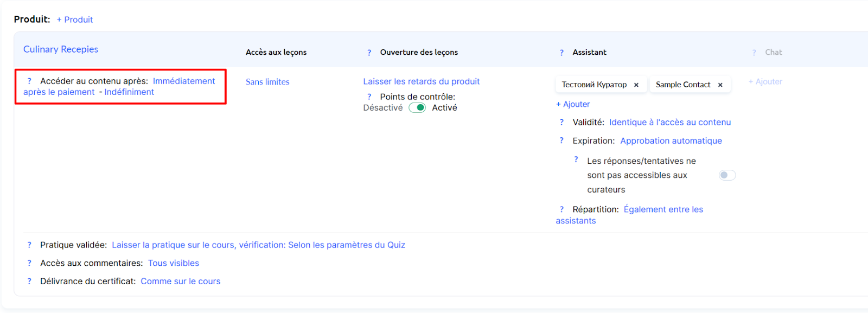Click question mark beside Points de contrôle

(x=369, y=97)
